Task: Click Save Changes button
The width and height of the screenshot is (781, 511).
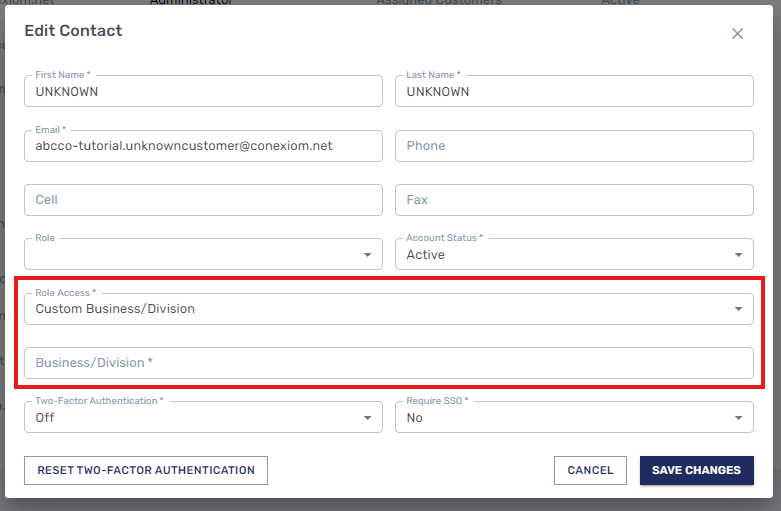Action: pyautogui.click(x=696, y=470)
